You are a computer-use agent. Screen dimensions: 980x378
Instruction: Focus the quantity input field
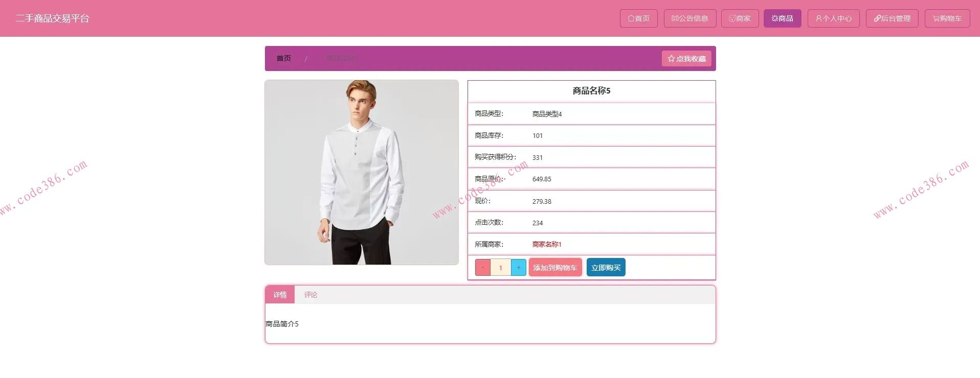[x=501, y=268]
